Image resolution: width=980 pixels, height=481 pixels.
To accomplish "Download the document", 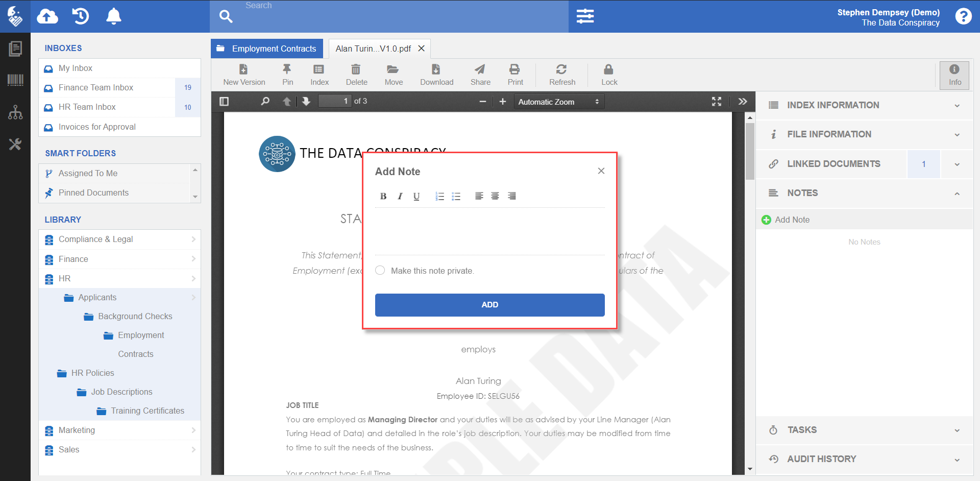I will point(436,75).
